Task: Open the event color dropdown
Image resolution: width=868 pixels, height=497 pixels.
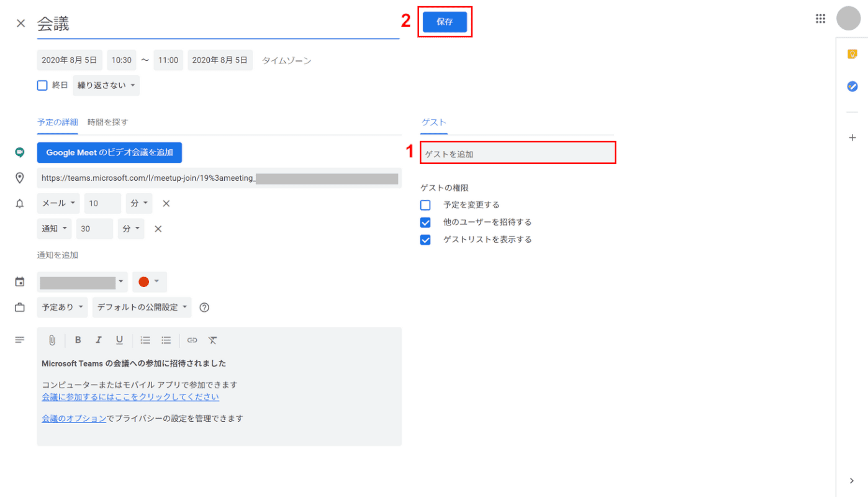Action: point(150,282)
